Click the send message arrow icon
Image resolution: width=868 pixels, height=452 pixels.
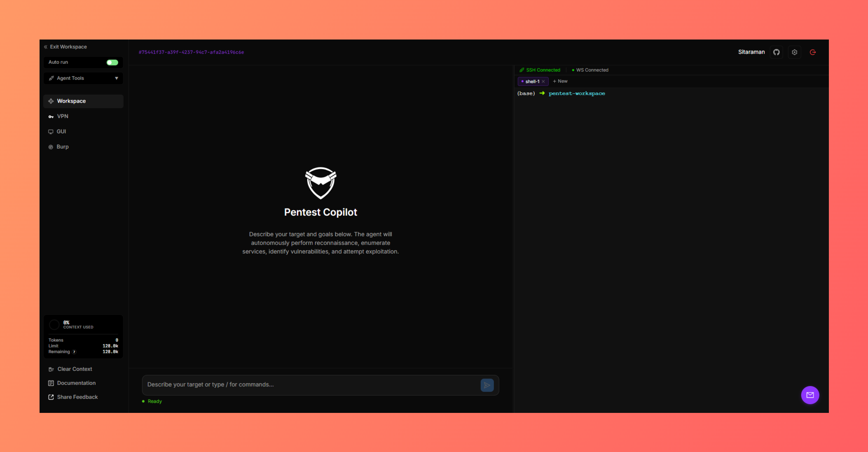click(487, 385)
